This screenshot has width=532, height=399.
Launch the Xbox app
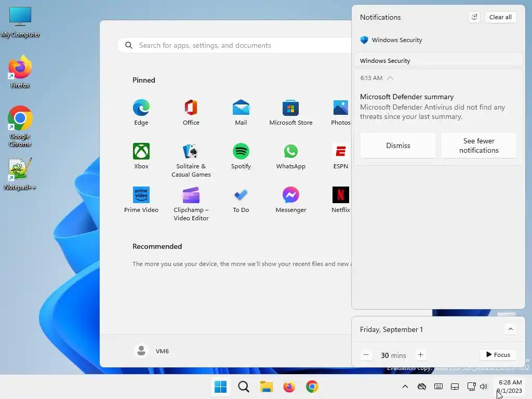tap(141, 156)
